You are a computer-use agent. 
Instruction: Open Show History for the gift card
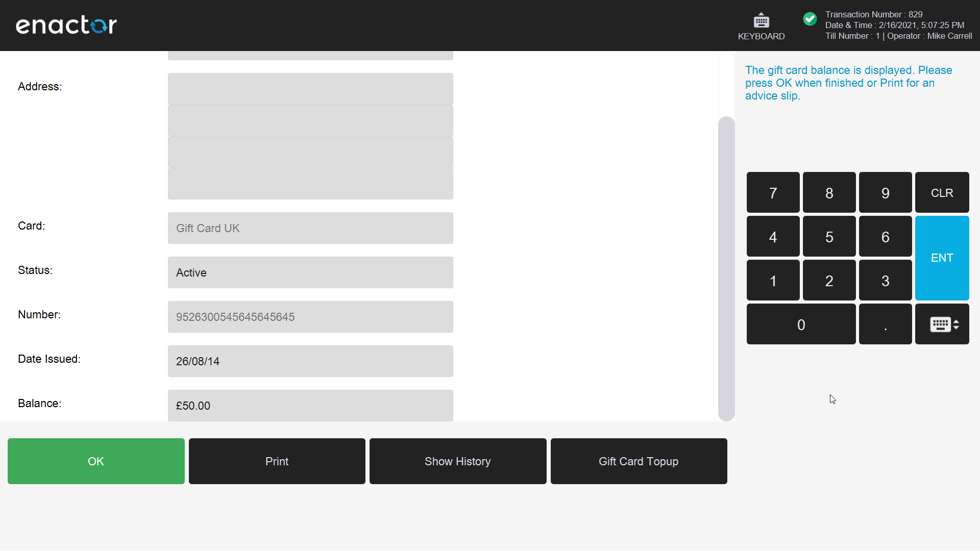click(457, 461)
